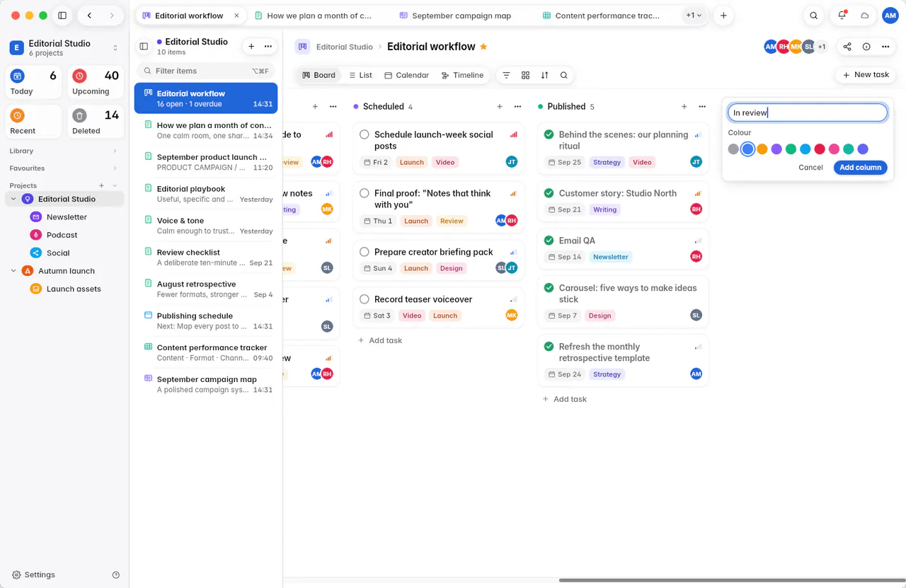This screenshot has width=906, height=588.
Task: Open the Timeline view tab
Action: (462, 75)
